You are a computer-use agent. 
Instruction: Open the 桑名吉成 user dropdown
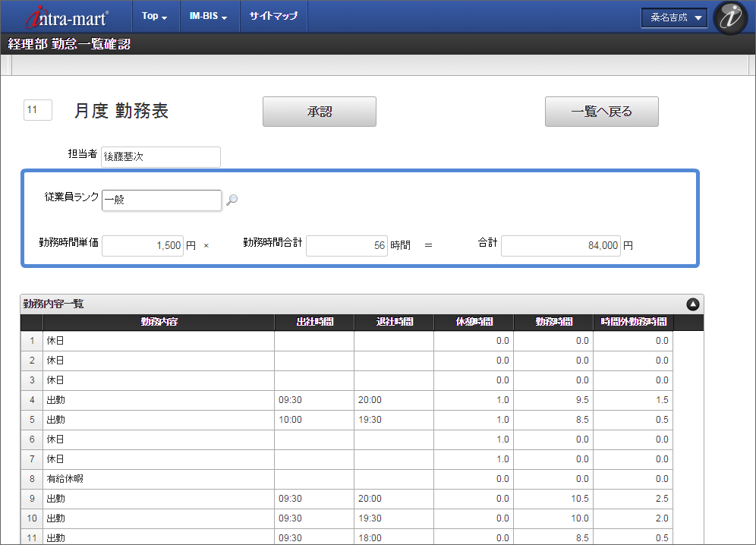674,17
